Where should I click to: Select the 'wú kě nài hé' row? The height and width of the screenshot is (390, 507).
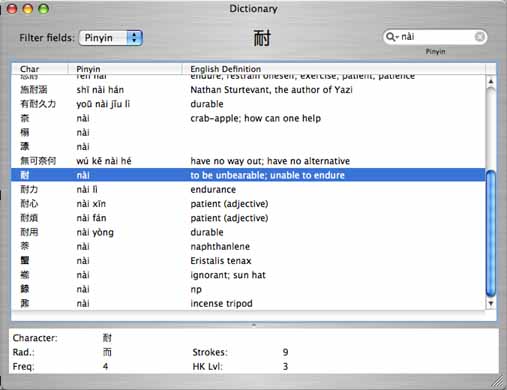248,161
